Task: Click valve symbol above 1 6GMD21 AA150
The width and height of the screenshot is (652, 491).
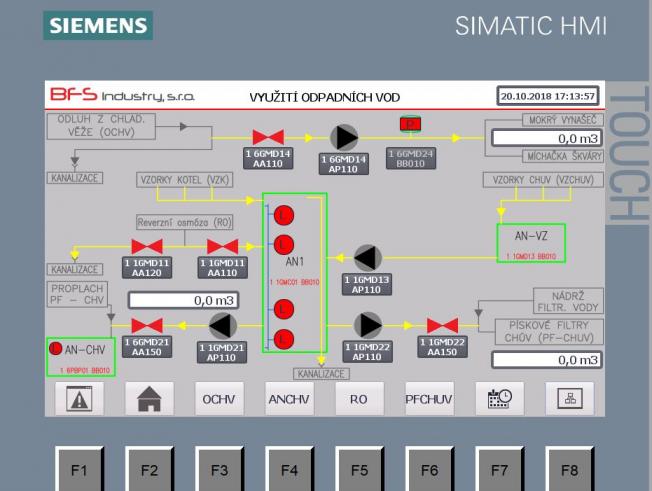Action: click(x=147, y=326)
